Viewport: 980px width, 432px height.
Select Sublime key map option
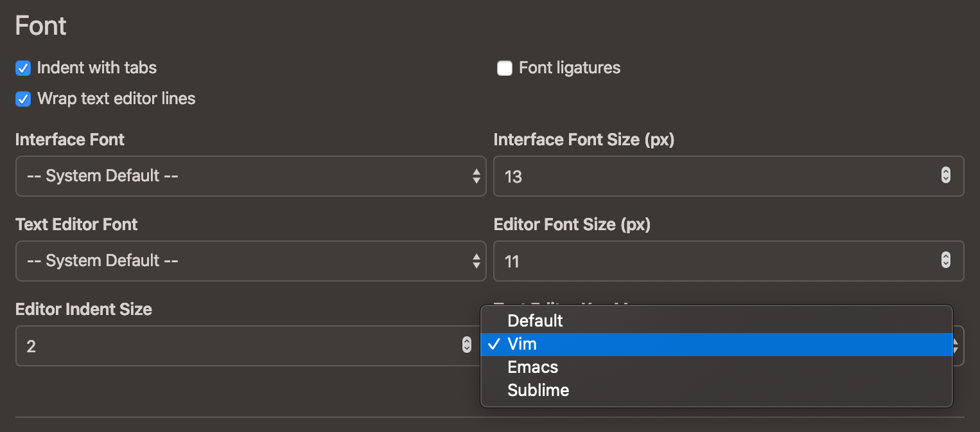716,390
